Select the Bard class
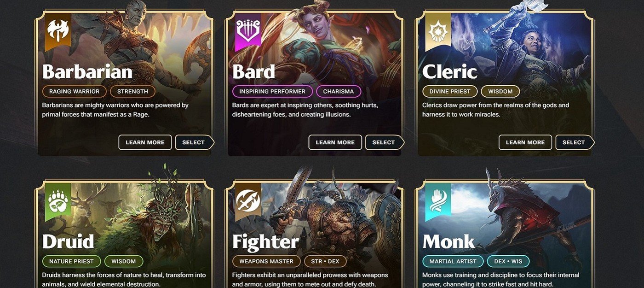 pyautogui.click(x=385, y=142)
